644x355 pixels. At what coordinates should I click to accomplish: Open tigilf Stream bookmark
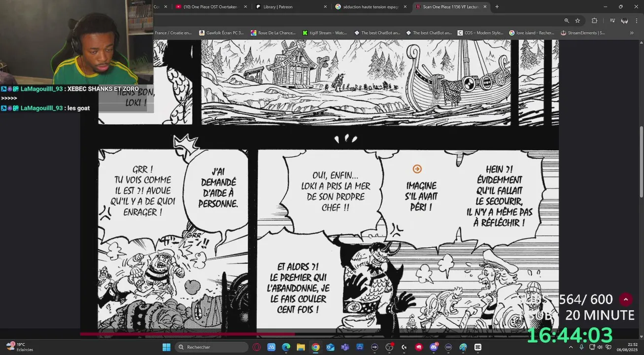click(325, 33)
